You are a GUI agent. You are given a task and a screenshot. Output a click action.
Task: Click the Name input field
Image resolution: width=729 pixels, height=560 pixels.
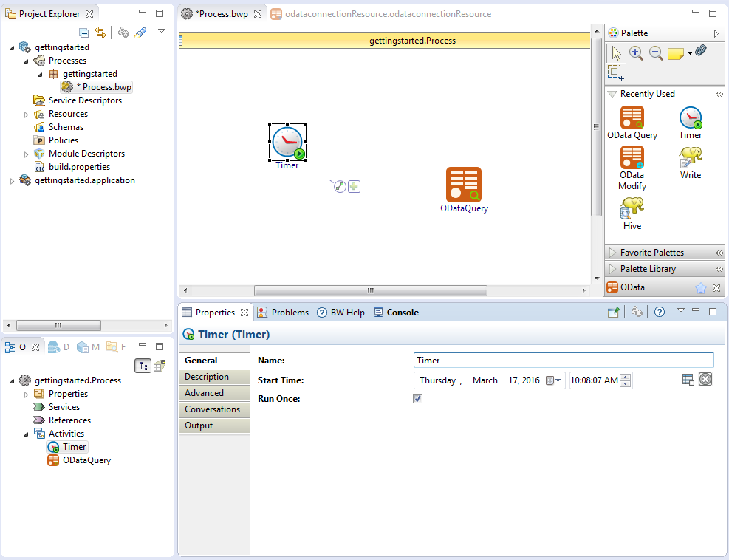click(x=564, y=361)
